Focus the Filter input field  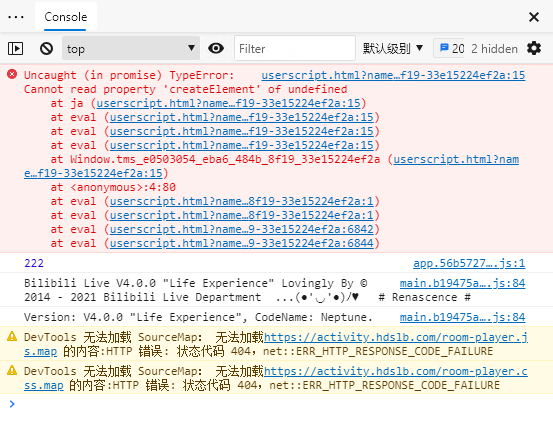294,48
